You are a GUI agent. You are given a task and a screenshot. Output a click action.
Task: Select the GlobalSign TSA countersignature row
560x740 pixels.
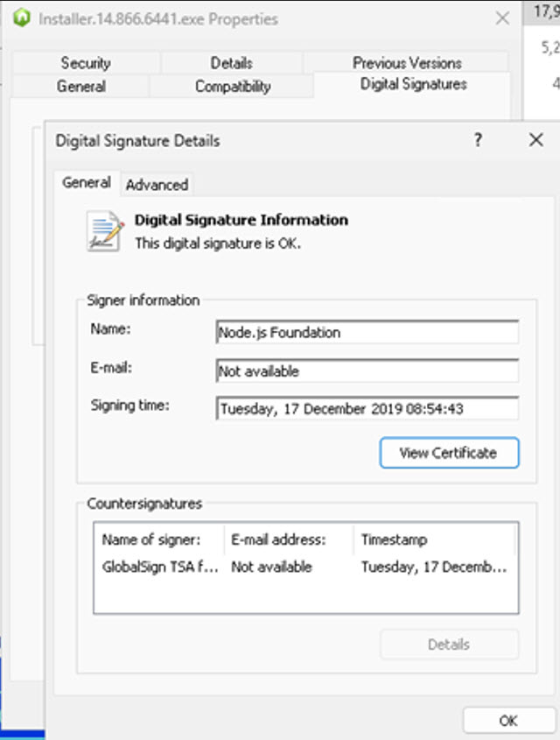click(305, 567)
